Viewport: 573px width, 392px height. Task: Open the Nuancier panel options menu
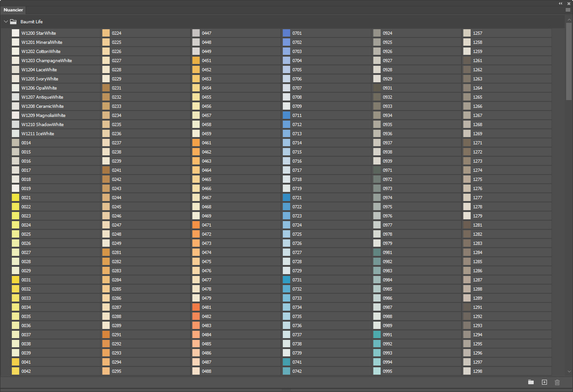(x=568, y=10)
